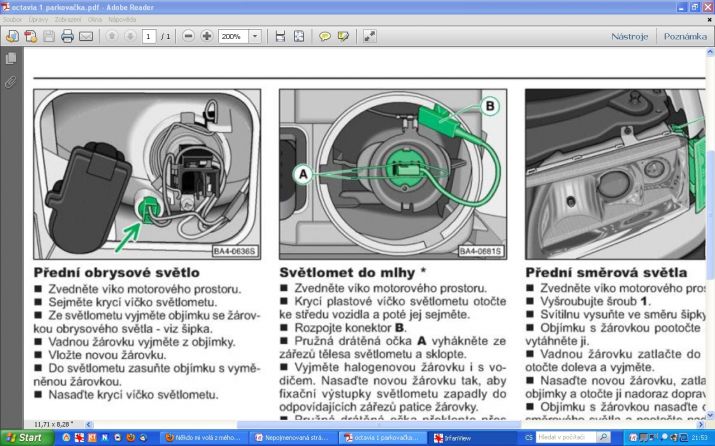This screenshot has height=446, width=715.
Task: Click the line 'Sejměte krycí víčko světlometu.'
Action: click(133, 302)
